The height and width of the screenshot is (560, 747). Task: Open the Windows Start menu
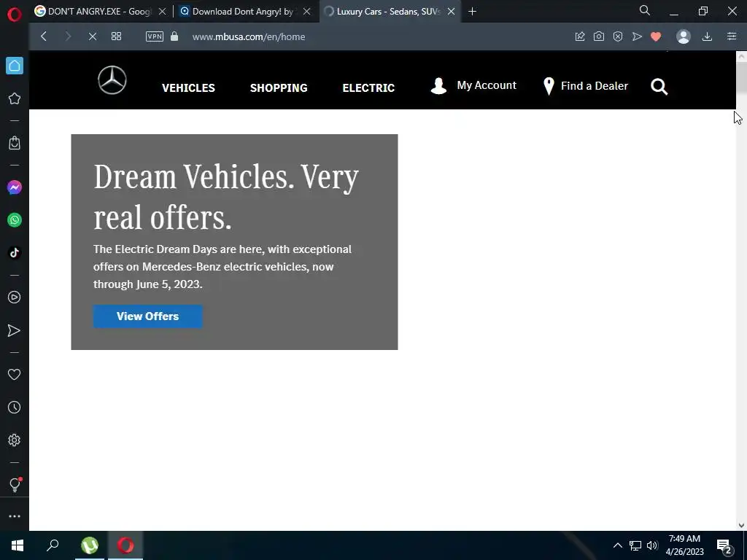click(x=18, y=545)
